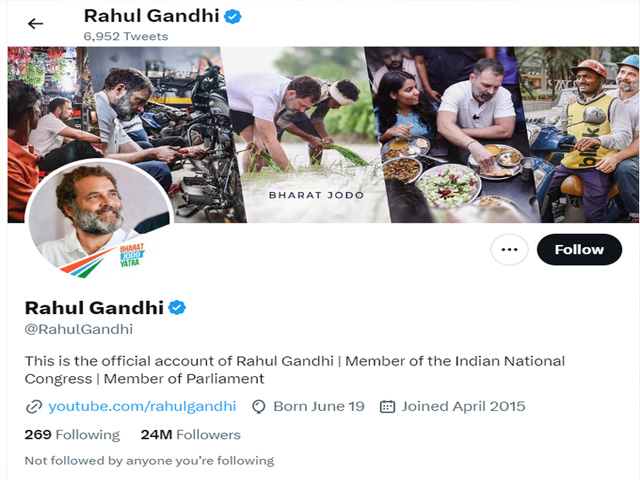Image resolution: width=640 pixels, height=480 pixels.
Task: Click the @RahulGandhi handle
Action: pos(79,329)
